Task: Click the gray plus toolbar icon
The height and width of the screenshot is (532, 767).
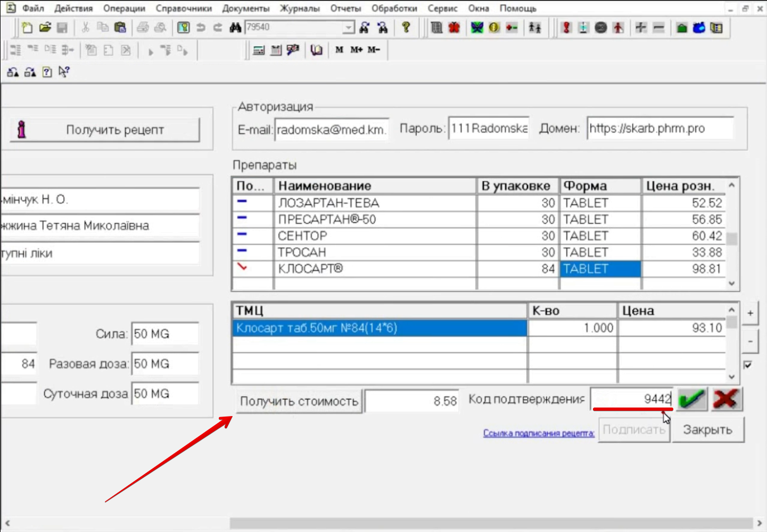Action: tap(641, 28)
